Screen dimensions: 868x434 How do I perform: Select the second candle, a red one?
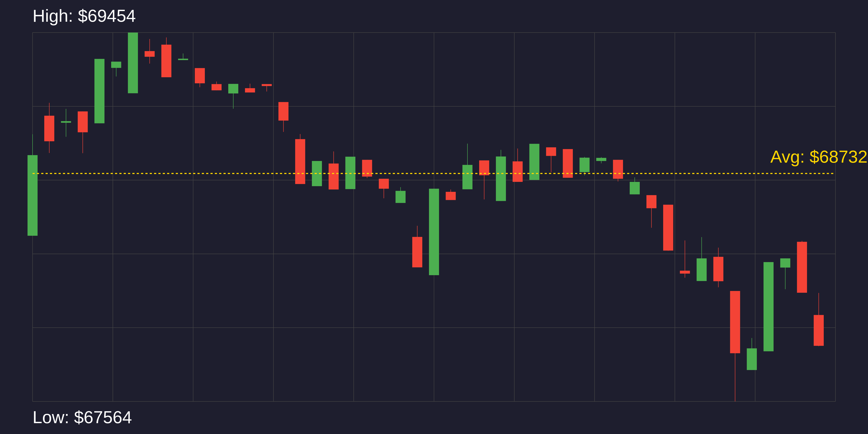coord(49,128)
